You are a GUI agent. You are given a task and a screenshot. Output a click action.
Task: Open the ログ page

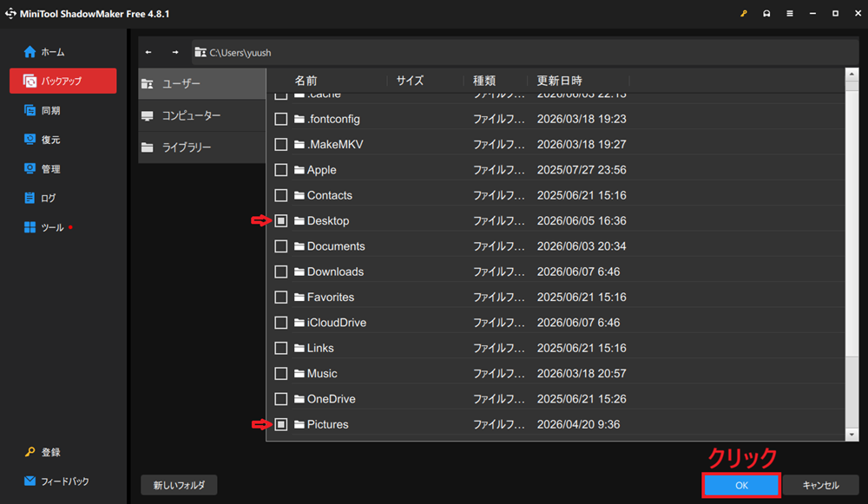point(48,198)
